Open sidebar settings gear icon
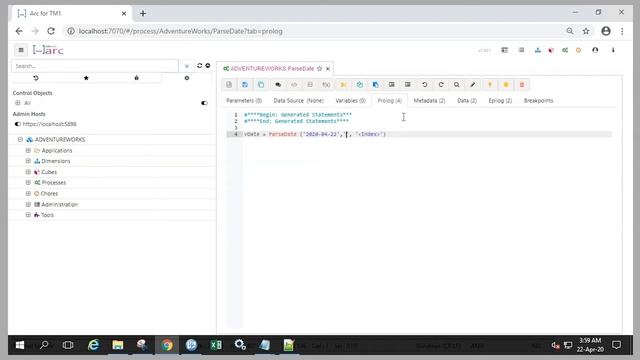Image resolution: width=640 pixels, height=360 pixels. pyautogui.click(x=187, y=78)
